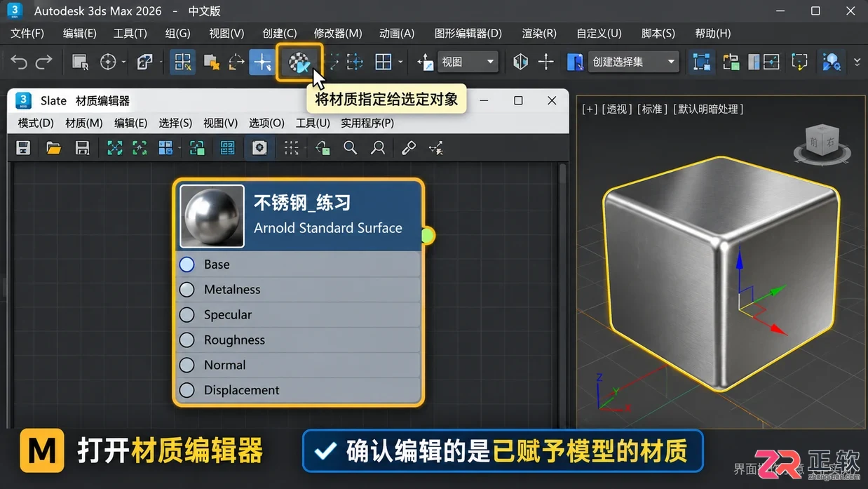Click the Undo arrow in main toolbar
The width and height of the screenshot is (868, 489).
pyautogui.click(x=19, y=62)
